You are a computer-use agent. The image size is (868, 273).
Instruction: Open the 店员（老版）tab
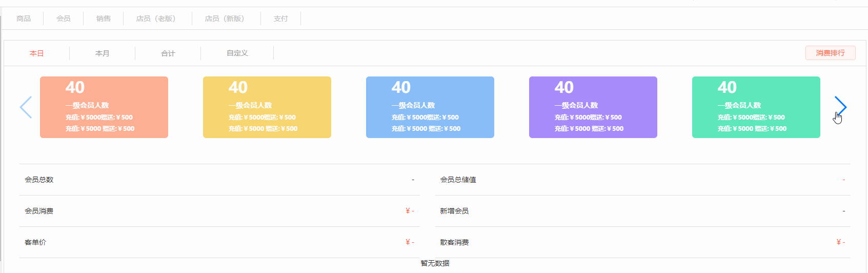click(158, 18)
